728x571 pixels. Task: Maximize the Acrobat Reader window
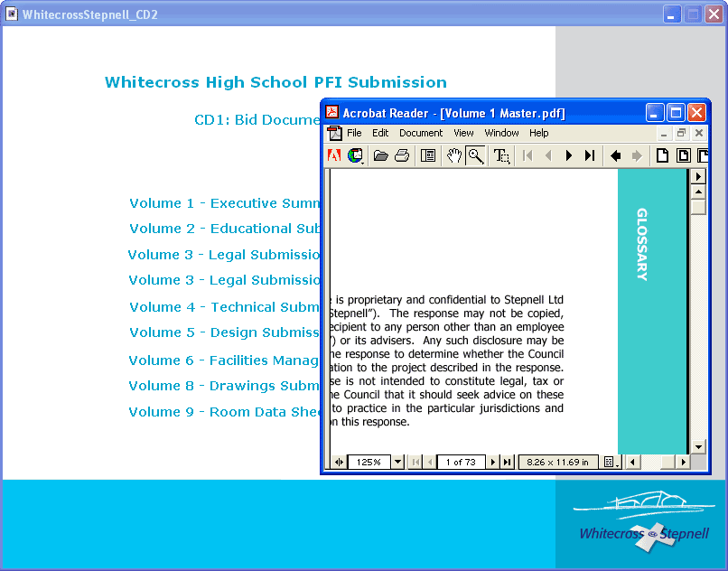[676, 112]
